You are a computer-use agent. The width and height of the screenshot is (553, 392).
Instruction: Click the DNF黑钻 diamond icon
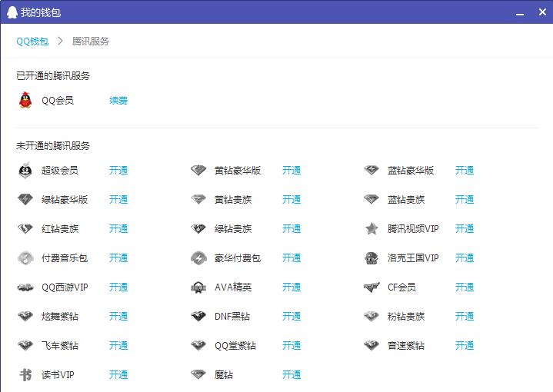pyautogui.click(x=198, y=317)
